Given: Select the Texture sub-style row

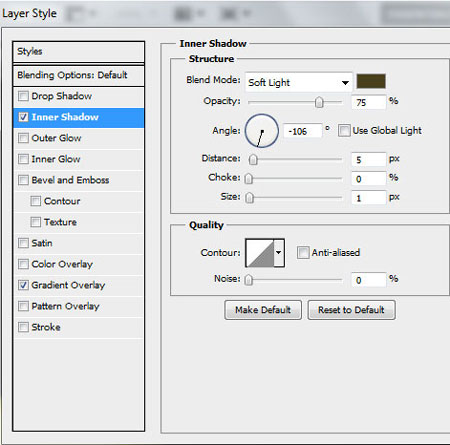Looking at the screenshot, I should (79, 222).
